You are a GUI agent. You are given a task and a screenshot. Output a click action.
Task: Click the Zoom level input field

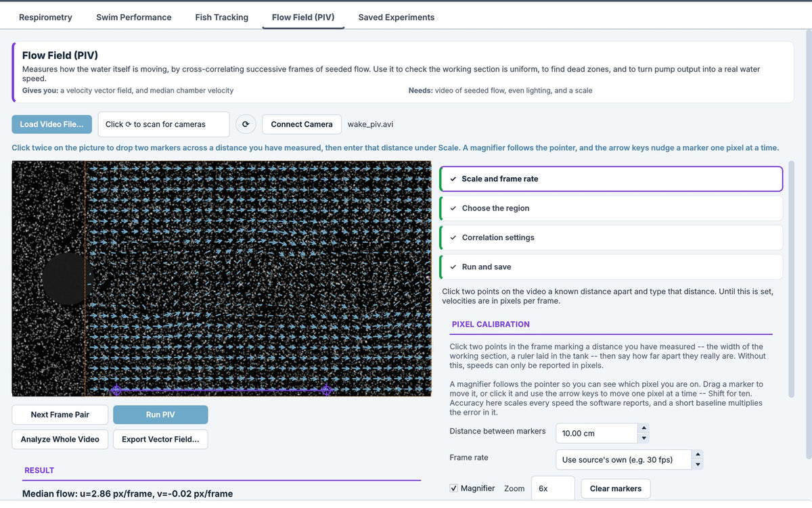[x=553, y=488]
